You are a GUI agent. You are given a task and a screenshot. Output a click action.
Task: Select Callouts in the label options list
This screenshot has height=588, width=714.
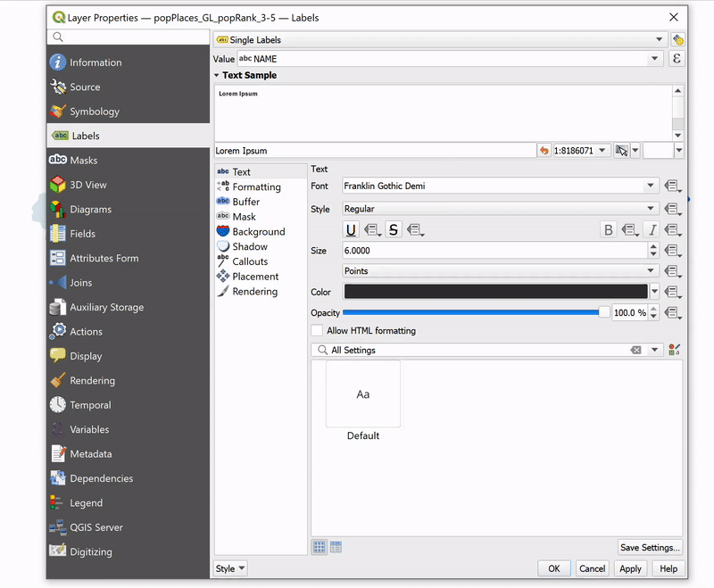click(x=249, y=261)
